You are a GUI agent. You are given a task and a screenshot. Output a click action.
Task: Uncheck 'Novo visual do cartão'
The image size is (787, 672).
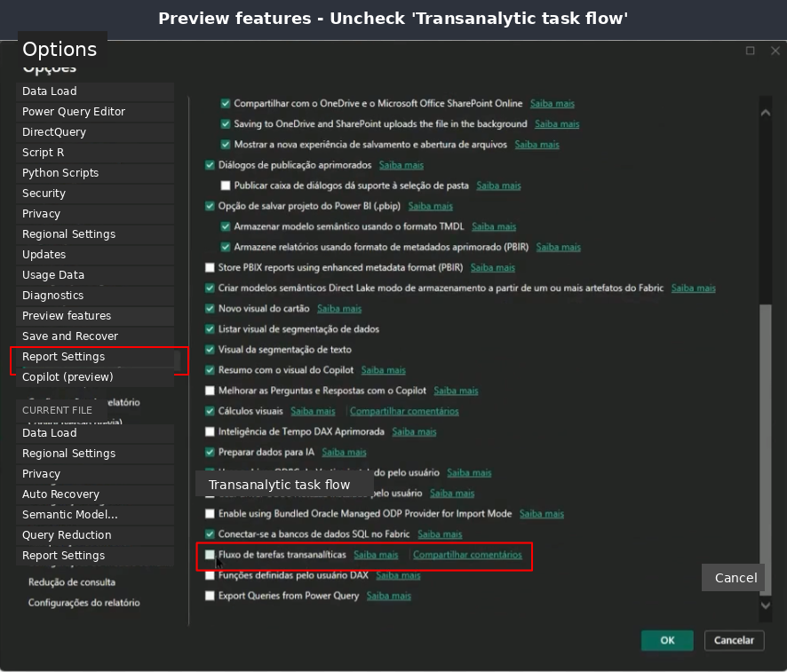coord(211,308)
